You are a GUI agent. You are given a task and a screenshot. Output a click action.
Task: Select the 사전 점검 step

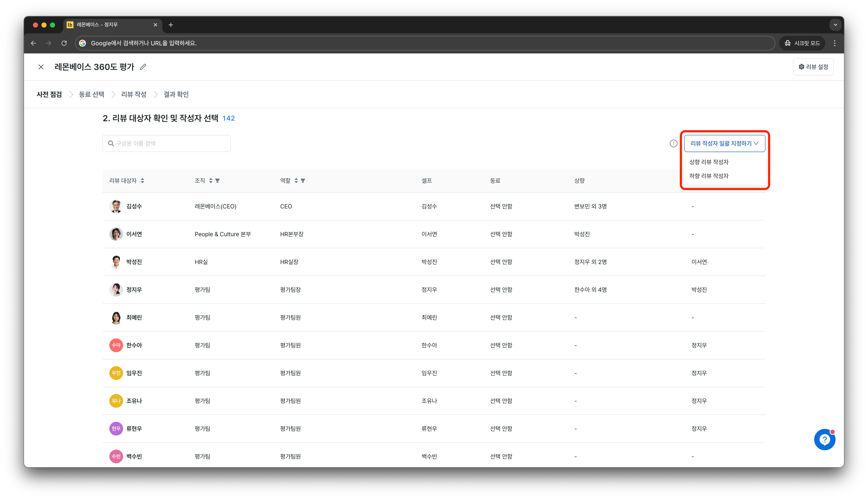pyautogui.click(x=49, y=94)
